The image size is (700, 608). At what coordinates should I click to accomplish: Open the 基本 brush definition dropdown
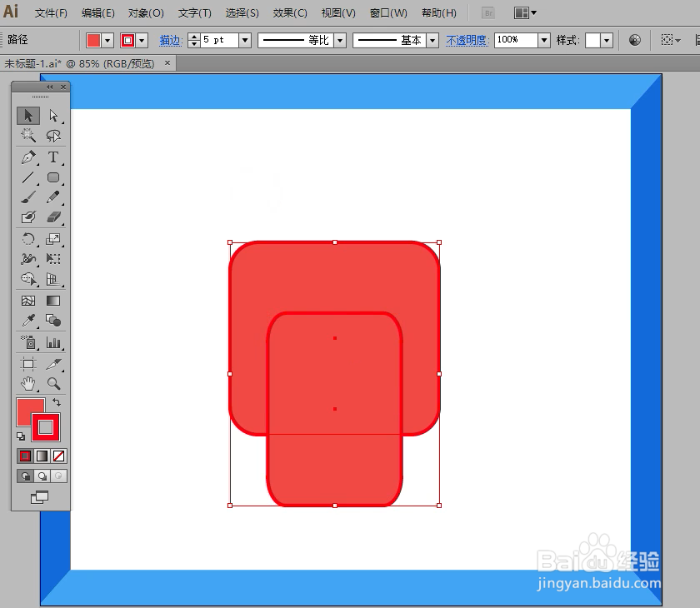(432, 41)
